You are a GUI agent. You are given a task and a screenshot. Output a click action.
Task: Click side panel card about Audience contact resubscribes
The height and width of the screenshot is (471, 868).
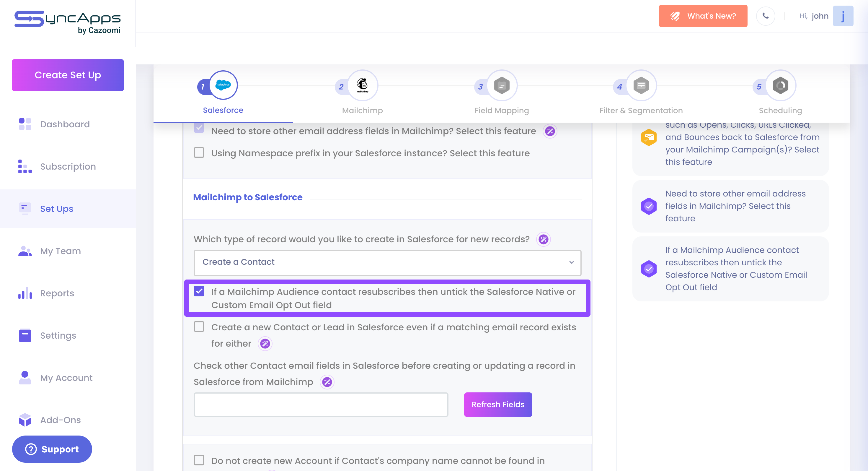[x=730, y=269]
